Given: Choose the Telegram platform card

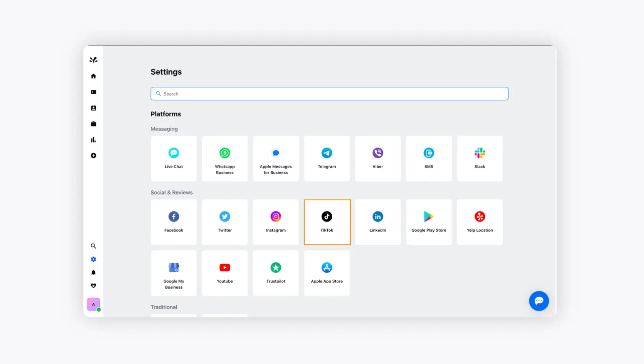Looking at the screenshot, I should (327, 158).
